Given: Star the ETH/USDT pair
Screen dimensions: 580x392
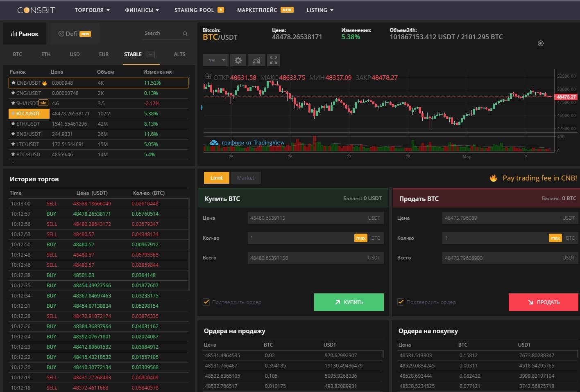Looking at the screenshot, I should 13,124.
